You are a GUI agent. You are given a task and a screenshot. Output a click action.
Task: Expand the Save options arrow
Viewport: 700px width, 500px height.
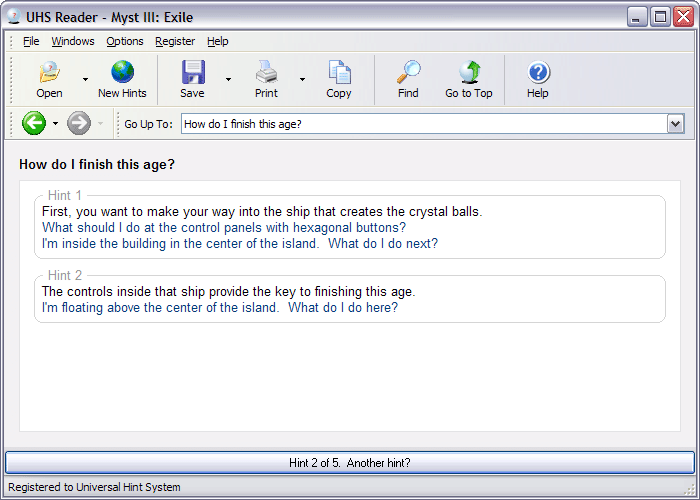[x=228, y=79]
